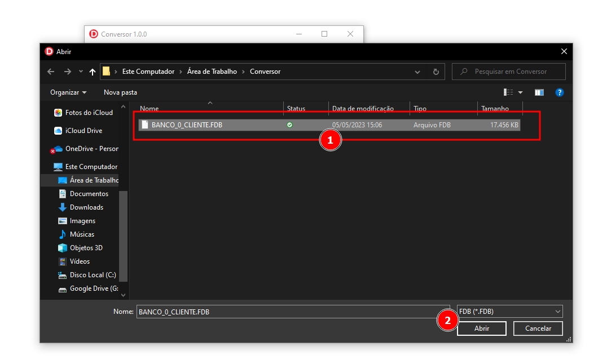Open the Organizar menu

coord(68,92)
